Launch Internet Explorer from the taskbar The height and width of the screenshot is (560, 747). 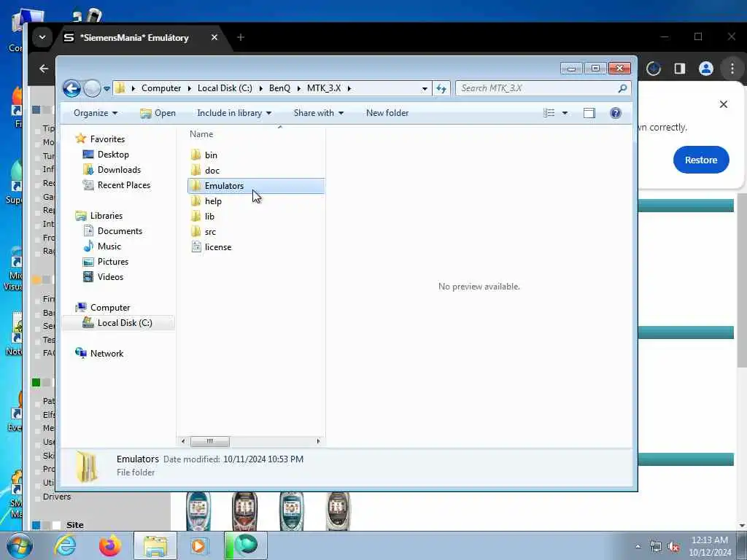65,545
